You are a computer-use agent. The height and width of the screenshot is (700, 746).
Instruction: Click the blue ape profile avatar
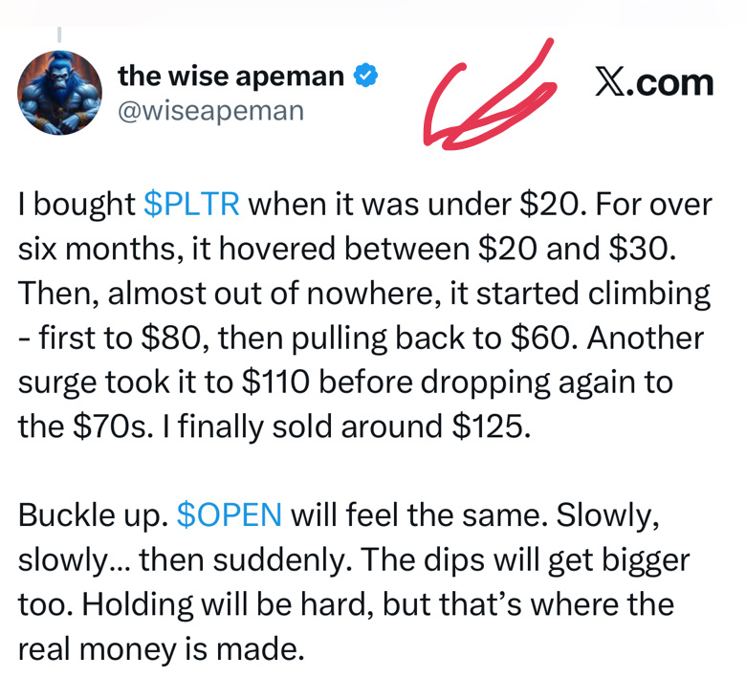pyautogui.click(x=59, y=93)
